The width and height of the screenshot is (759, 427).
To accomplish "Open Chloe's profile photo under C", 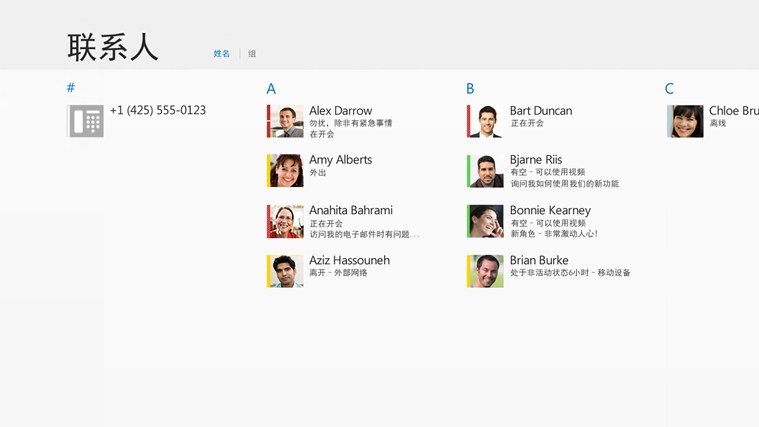I will [686, 121].
